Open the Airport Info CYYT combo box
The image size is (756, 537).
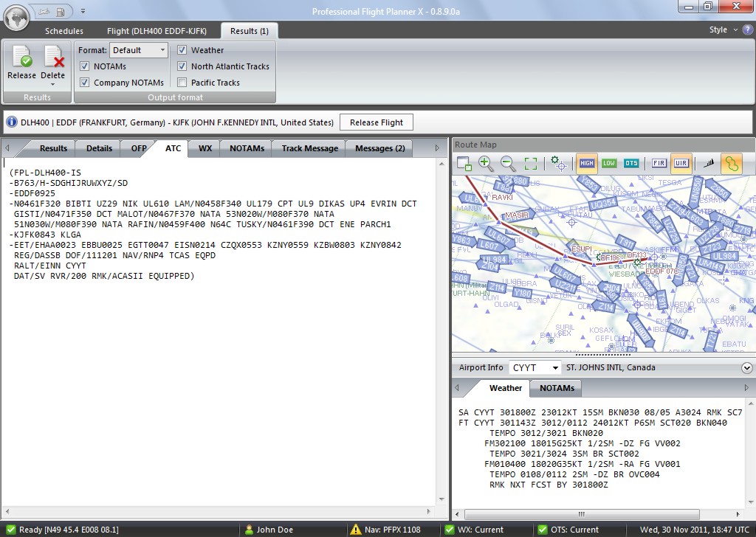[535, 367]
